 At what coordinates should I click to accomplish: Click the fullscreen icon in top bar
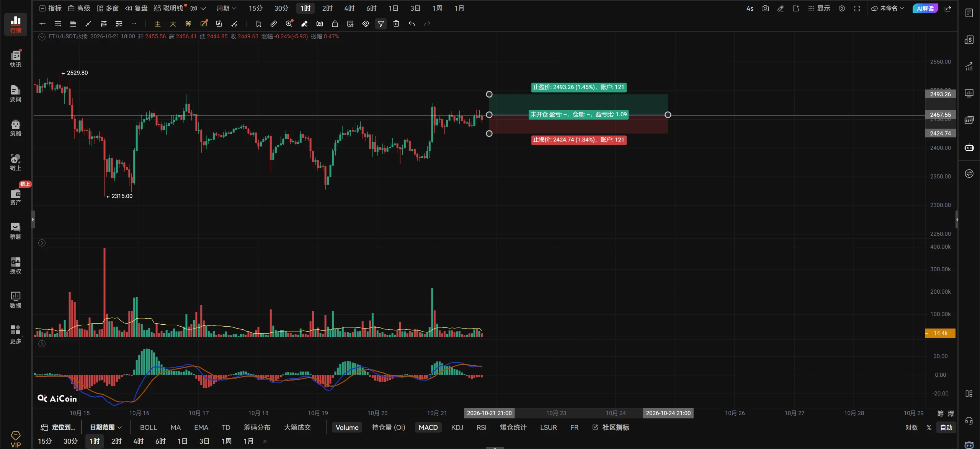857,8
